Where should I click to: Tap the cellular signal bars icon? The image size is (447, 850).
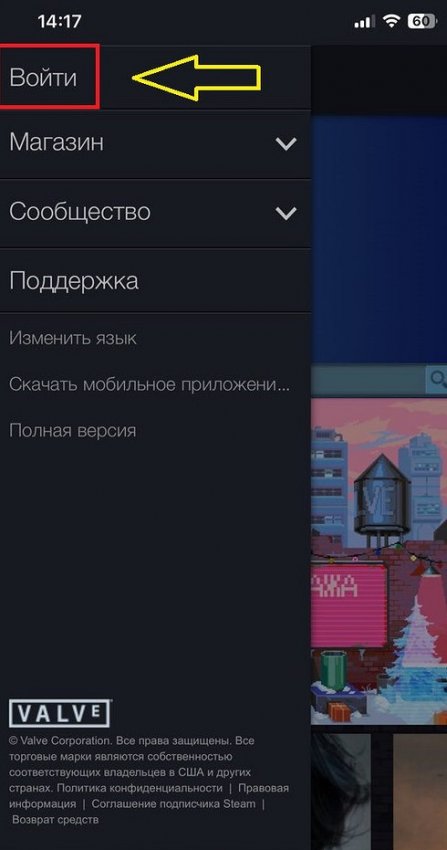coord(365,22)
